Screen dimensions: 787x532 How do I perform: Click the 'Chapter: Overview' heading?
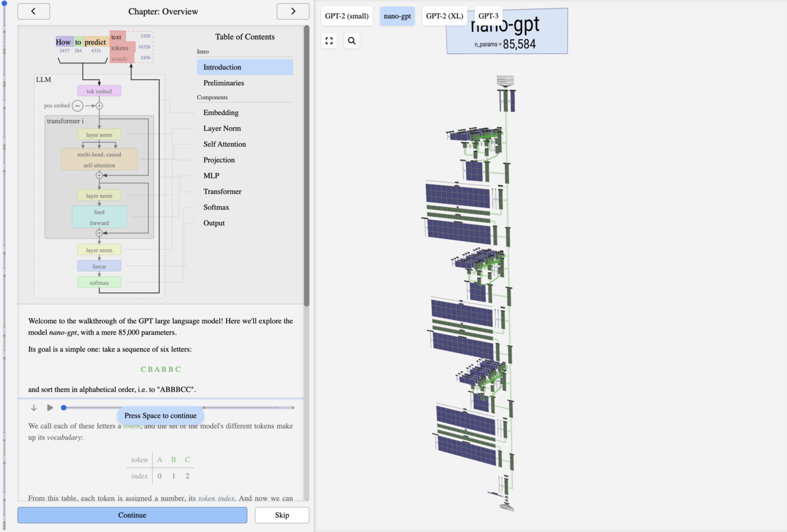tap(163, 12)
